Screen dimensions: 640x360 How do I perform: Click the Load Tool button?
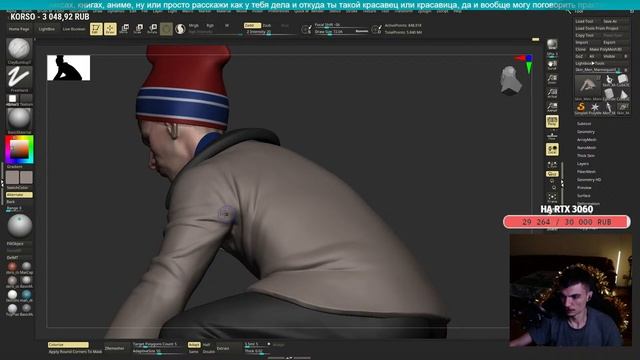pos(588,21)
